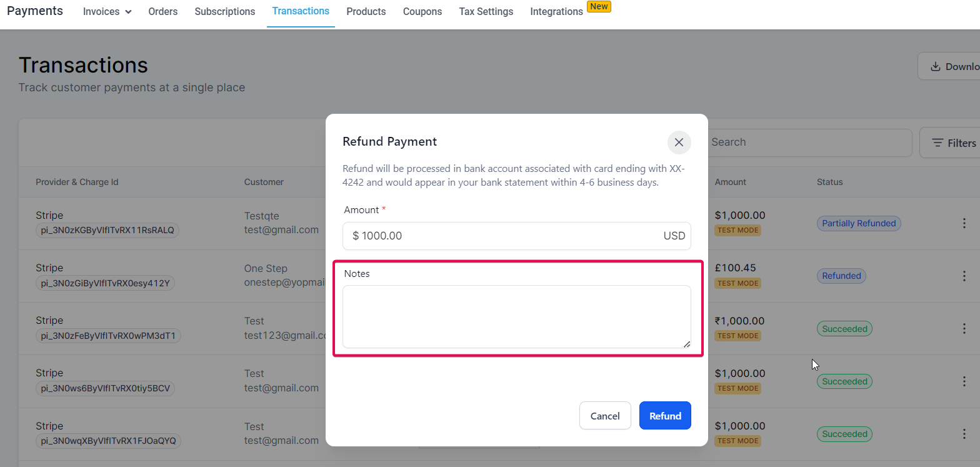Switch to the Subscriptions tab

(x=225, y=11)
